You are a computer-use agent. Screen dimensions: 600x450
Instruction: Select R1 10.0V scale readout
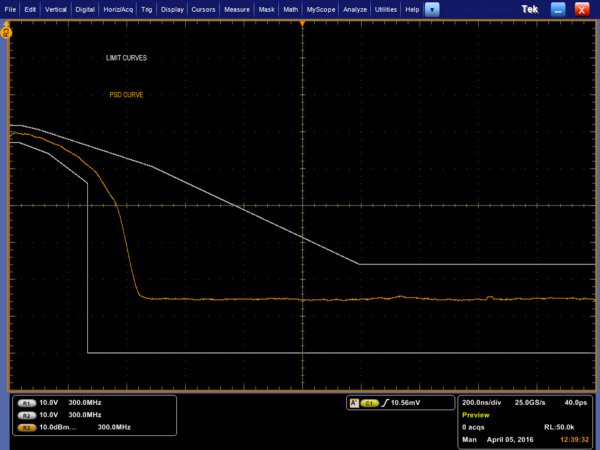tap(49, 403)
